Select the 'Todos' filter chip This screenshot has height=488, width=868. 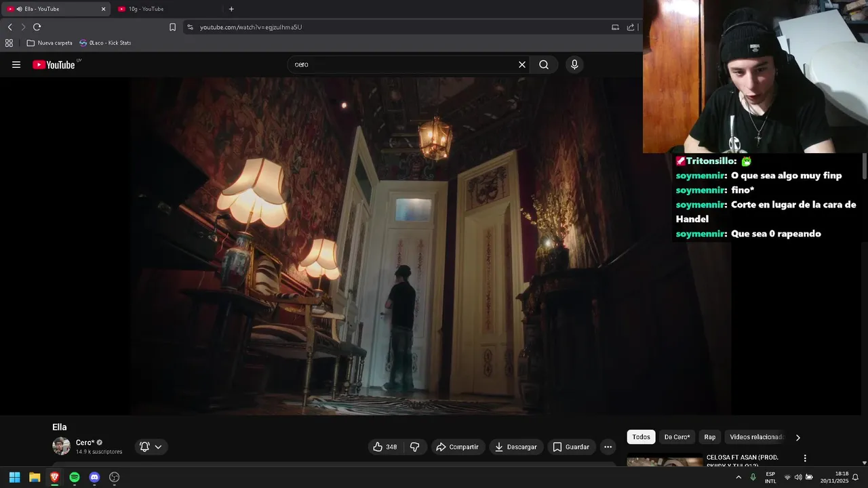641,437
